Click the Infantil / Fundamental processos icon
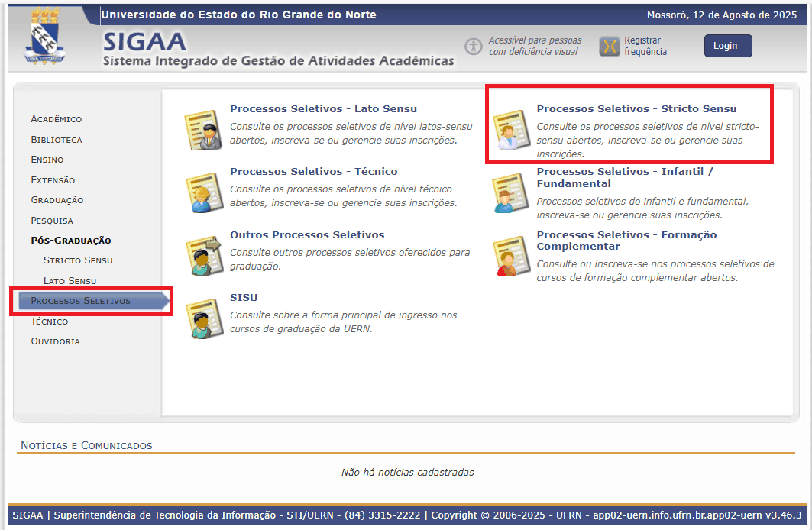 point(510,193)
